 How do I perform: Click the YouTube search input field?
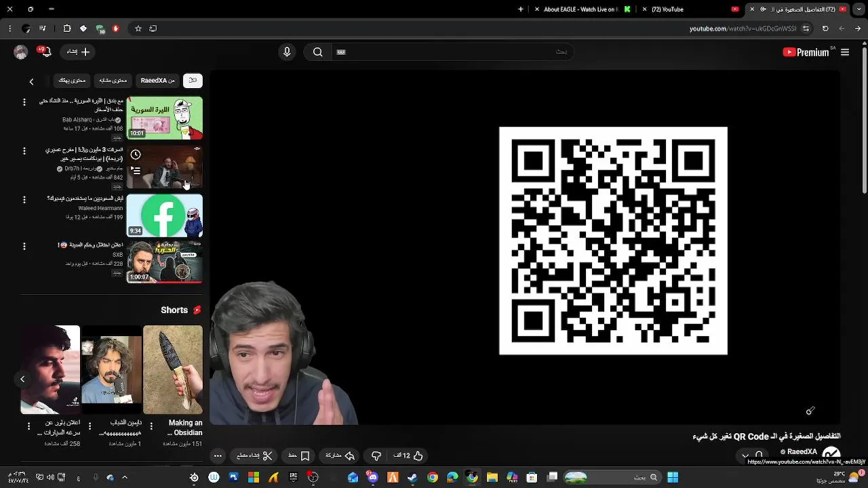tap(451, 52)
